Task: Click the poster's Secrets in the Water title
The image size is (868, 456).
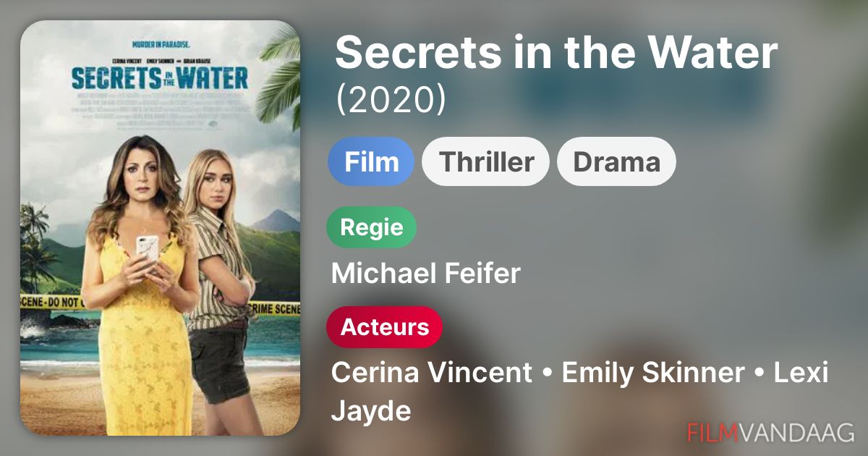Action: [x=160, y=77]
